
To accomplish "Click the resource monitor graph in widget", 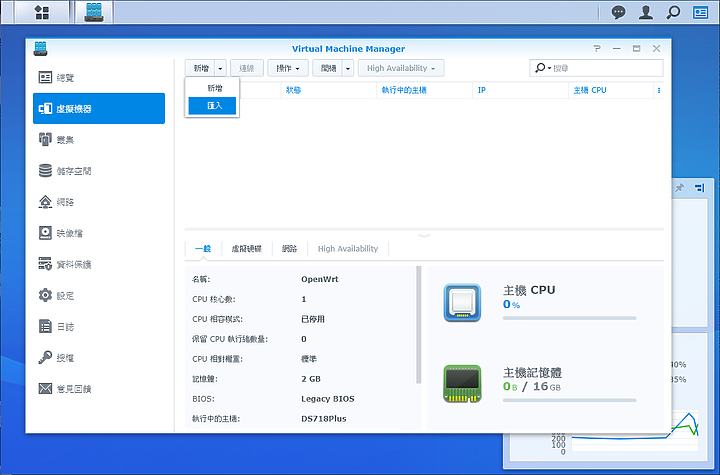I will [x=635, y=431].
